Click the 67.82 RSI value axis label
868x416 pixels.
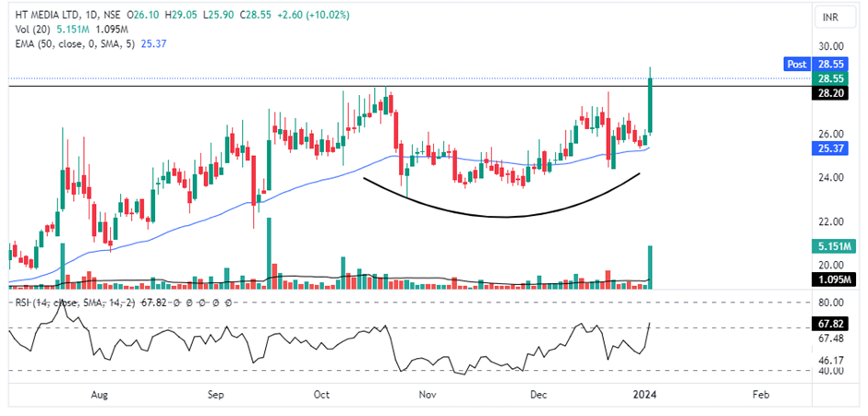pos(828,324)
